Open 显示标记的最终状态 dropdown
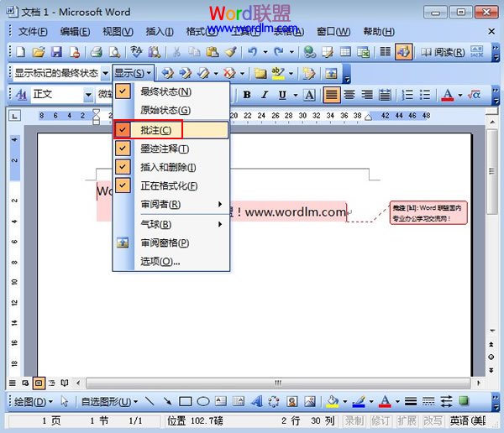This screenshot has height=433, width=504. pos(106,73)
